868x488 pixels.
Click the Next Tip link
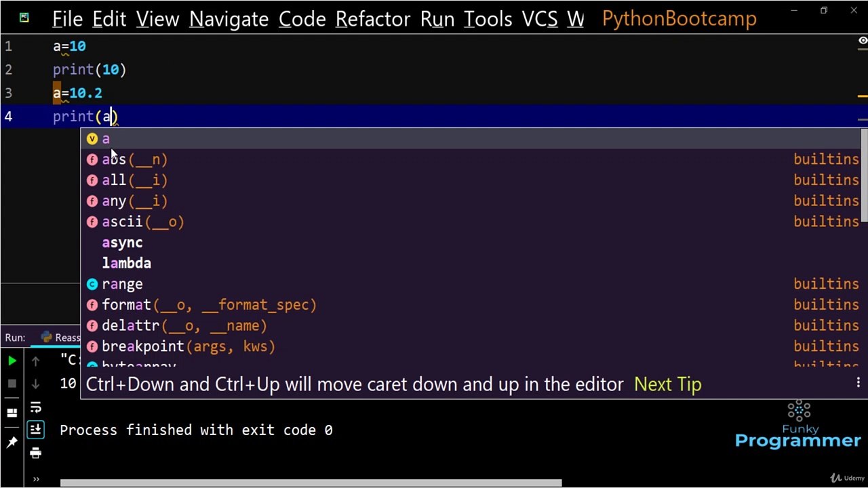(667, 384)
